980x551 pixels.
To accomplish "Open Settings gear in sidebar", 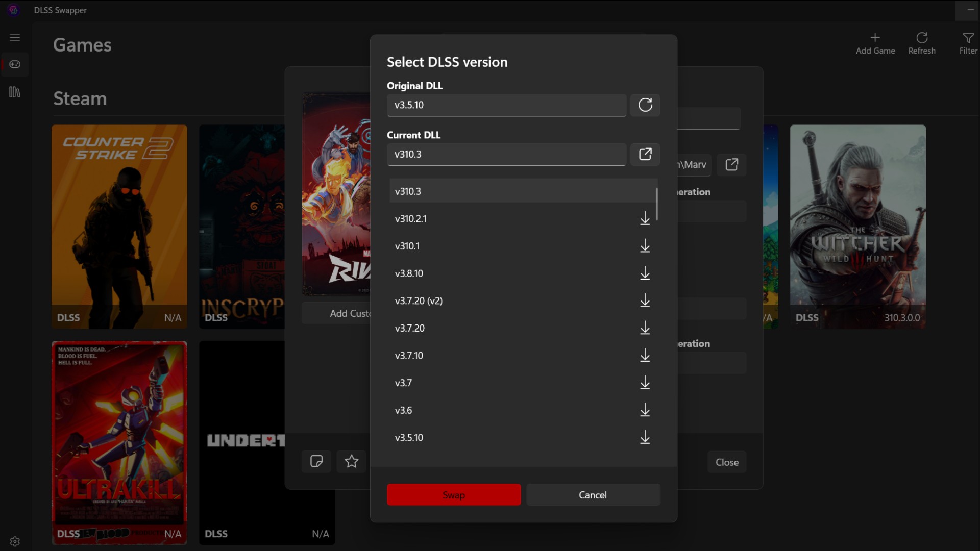I will point(15,541).
